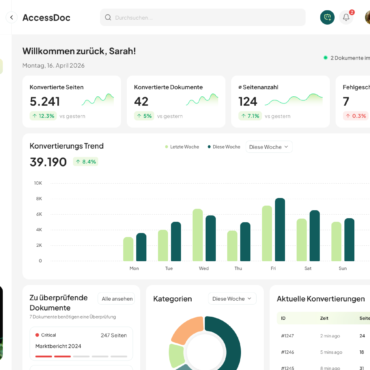370x370 pixels.
Task: Toggle Diese Woche legend series
Action: (224, 147)
